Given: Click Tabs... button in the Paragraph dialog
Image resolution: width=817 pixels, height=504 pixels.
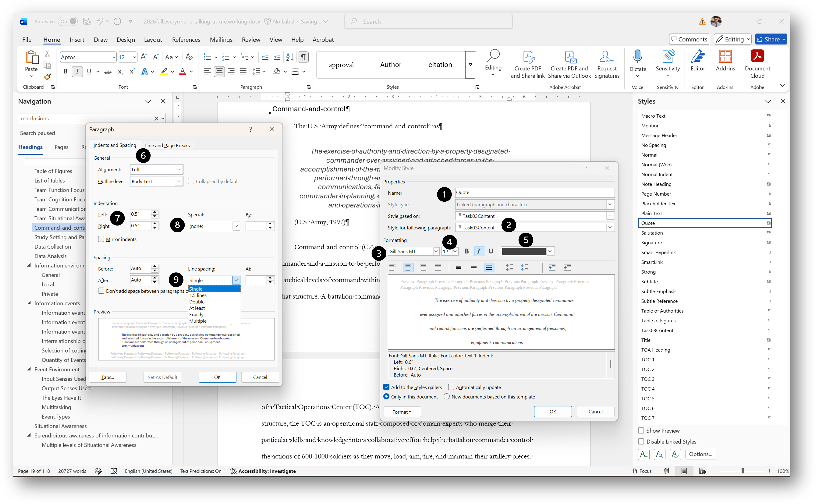Looking at the screenshot, I should [108, 377].
